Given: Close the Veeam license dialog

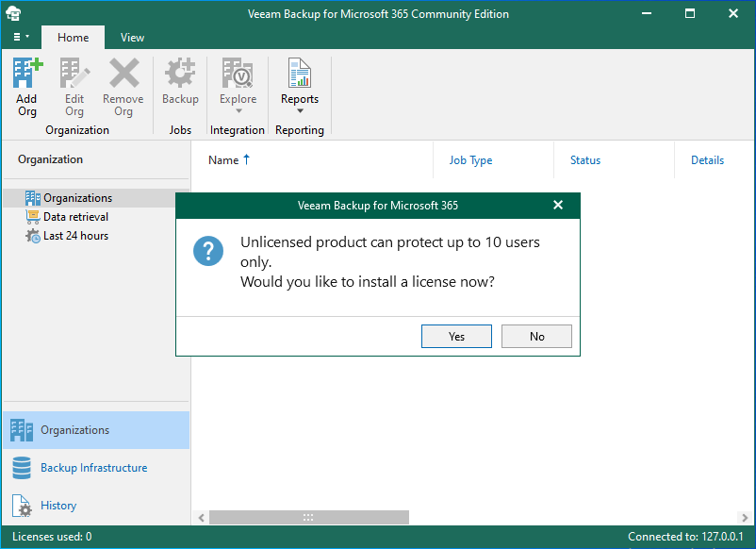Looking at the screenshot, I should pyautogui.click(x=558, y=205).
